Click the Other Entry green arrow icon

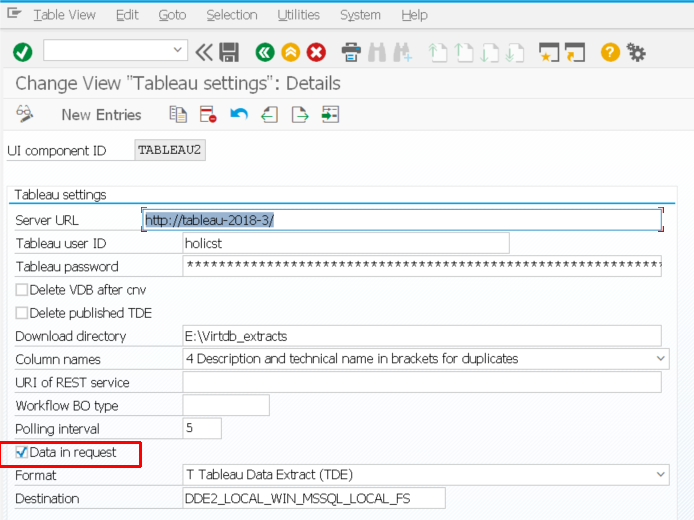tap(330, 115)
